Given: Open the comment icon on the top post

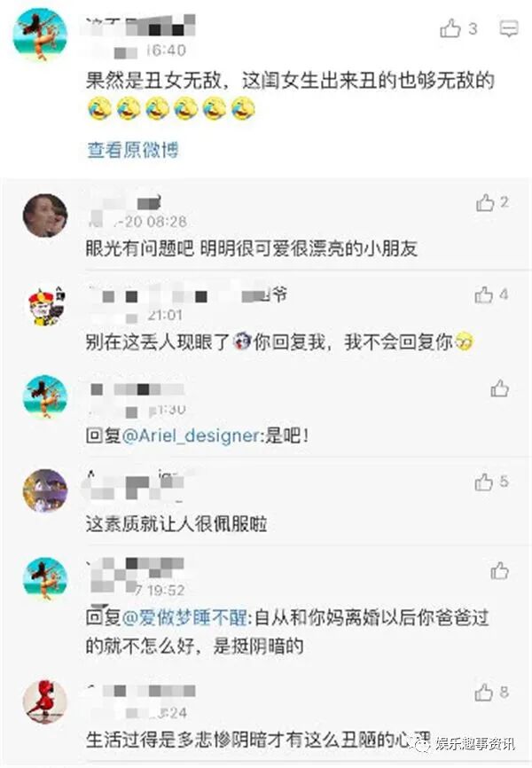Looking at the screenshot, I should [508, 29].
